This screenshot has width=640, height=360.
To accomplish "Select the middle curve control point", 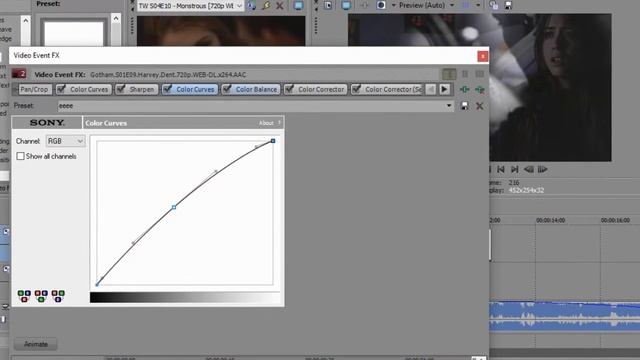I will tap(174, 207).
